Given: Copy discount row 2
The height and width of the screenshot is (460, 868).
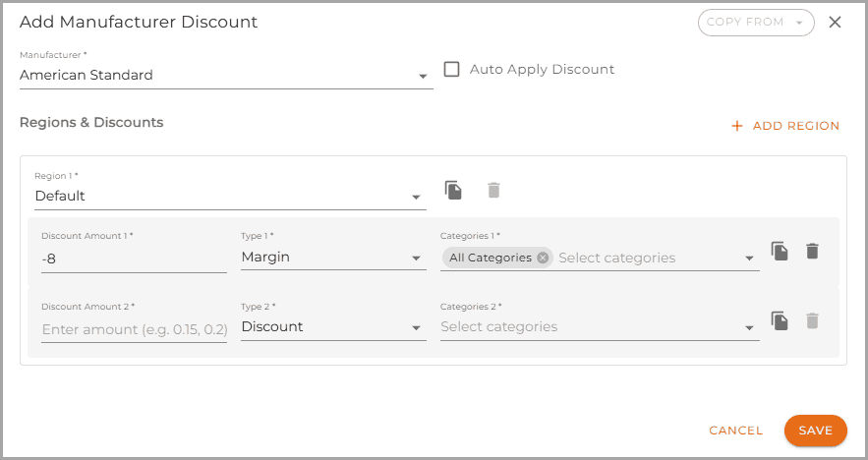Looking at the screenshot, I should (780, 321).
